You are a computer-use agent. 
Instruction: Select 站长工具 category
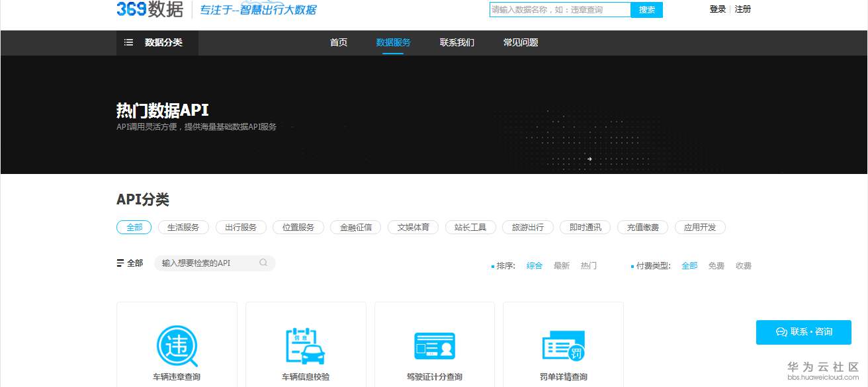470,227
